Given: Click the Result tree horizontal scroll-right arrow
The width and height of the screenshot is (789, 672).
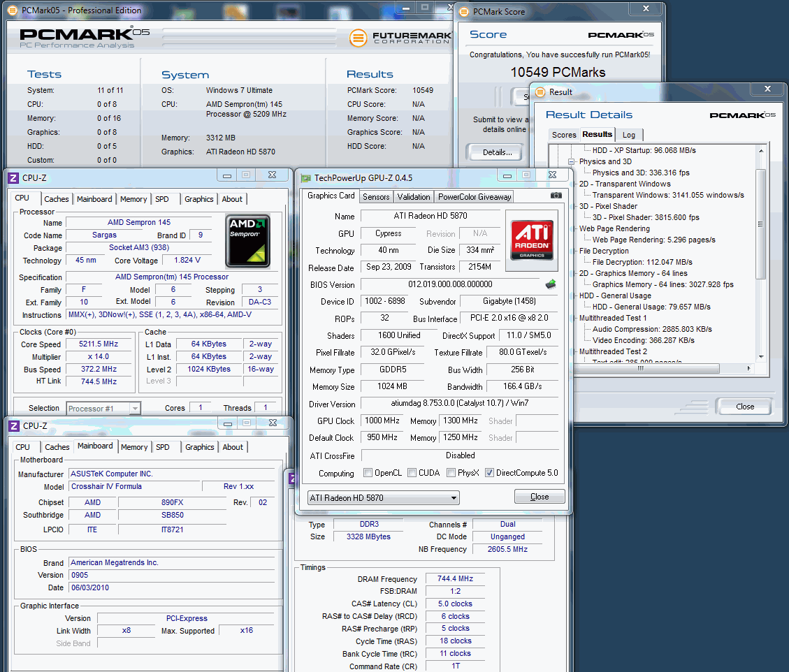Looking at the screenshot, I should [748, 369].
